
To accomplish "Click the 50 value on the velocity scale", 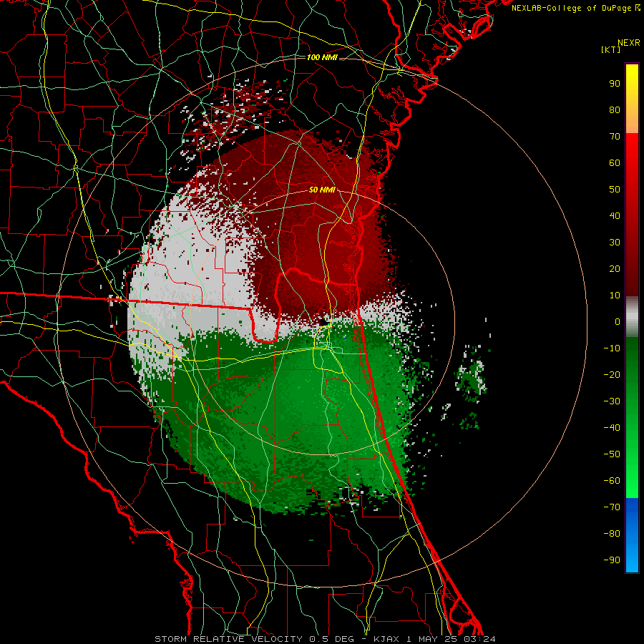I will 615,190.
